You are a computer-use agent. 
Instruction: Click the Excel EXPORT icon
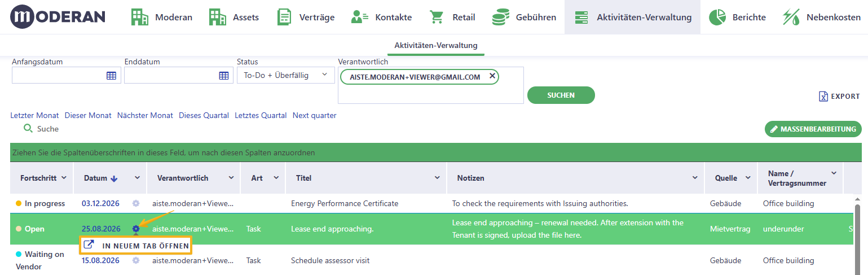tap(823, 97)
